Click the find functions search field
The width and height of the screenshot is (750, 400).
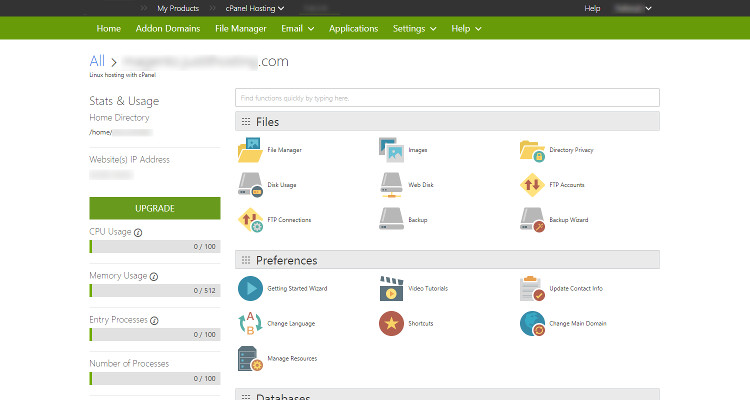coord(447,98)
